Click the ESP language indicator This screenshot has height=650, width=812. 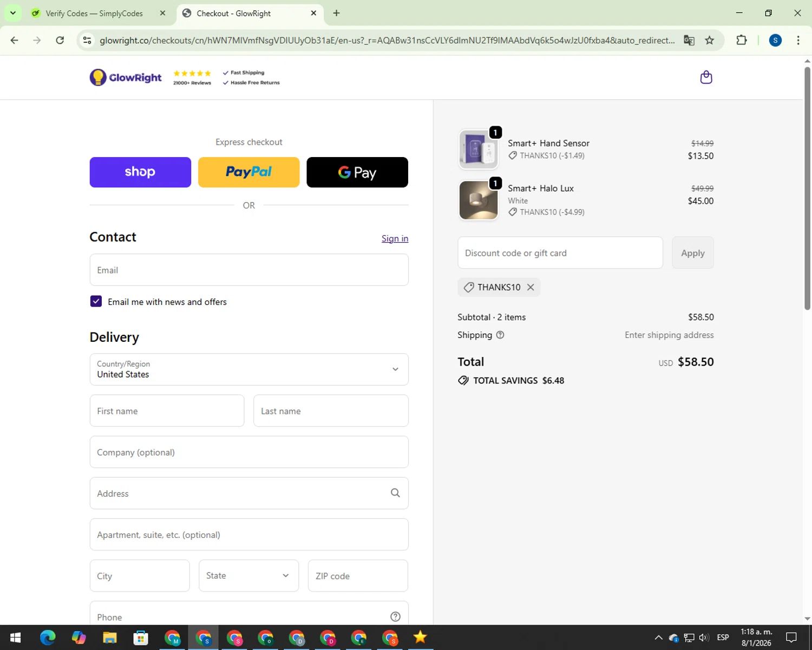(x=723, y=638)
